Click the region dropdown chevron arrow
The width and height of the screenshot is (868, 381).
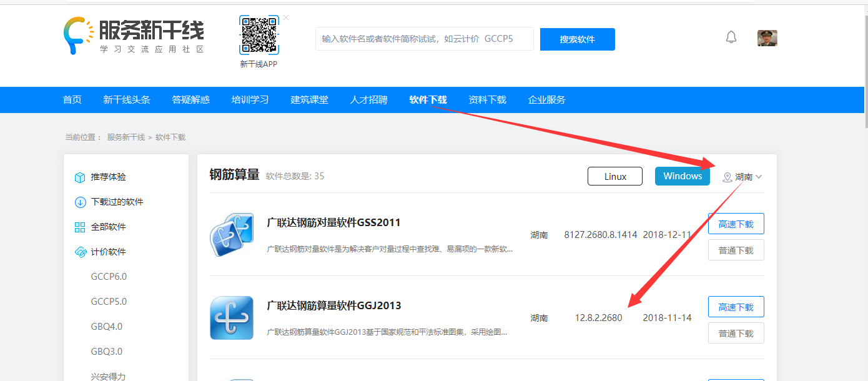coord(759,177)
